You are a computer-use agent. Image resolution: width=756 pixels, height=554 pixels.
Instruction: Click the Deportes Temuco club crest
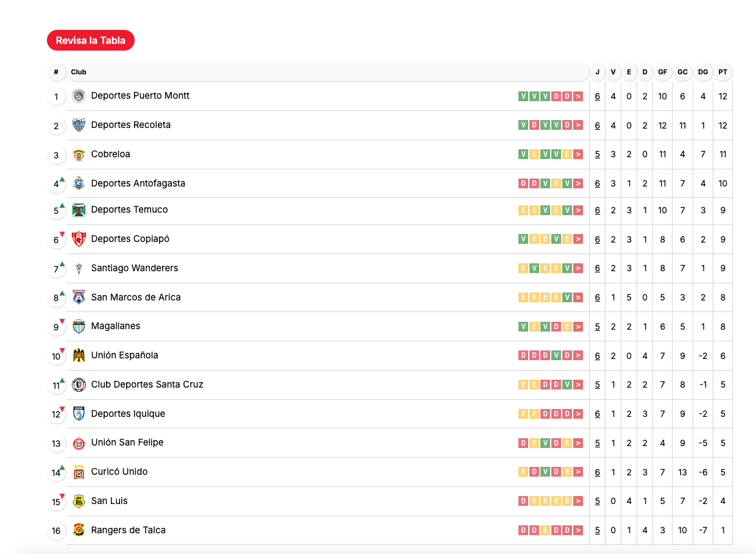(79, 210)
